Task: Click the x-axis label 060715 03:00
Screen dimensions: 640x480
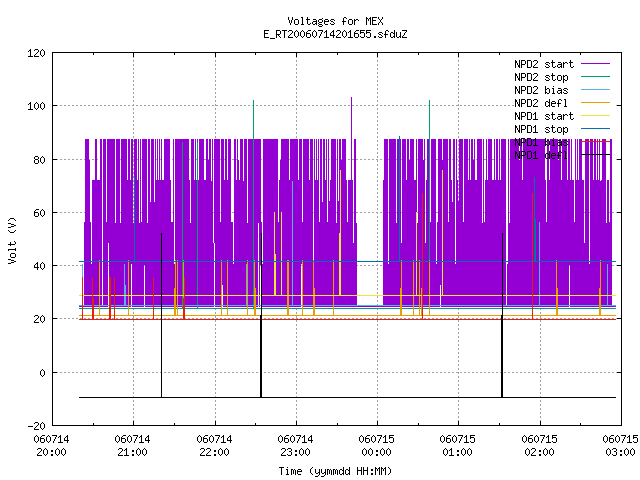Action: click(x=620, y=446)
